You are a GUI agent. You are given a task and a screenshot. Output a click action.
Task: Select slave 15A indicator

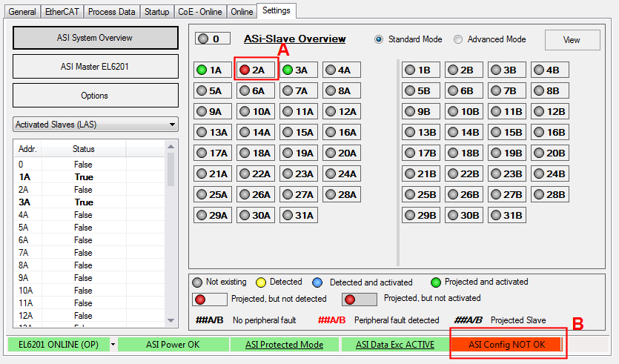coord(299,132)
